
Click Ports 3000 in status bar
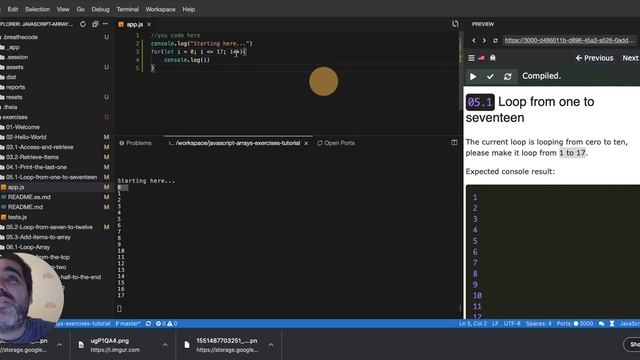(575, 324)
